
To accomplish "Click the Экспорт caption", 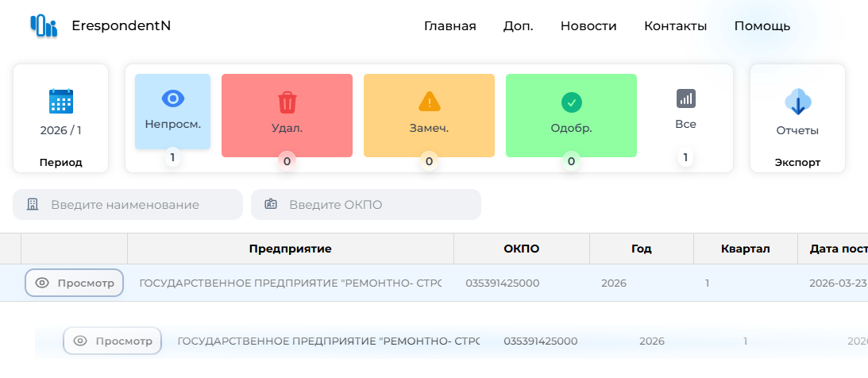I will click(797, 163).
